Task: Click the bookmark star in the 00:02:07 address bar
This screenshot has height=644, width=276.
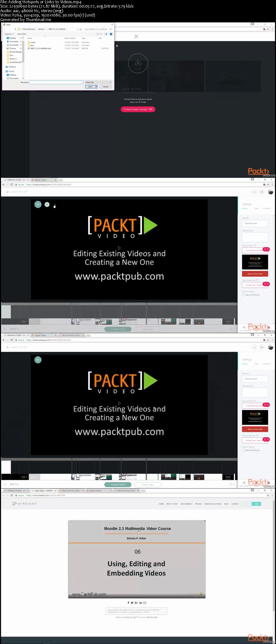Action: (268, 185)
